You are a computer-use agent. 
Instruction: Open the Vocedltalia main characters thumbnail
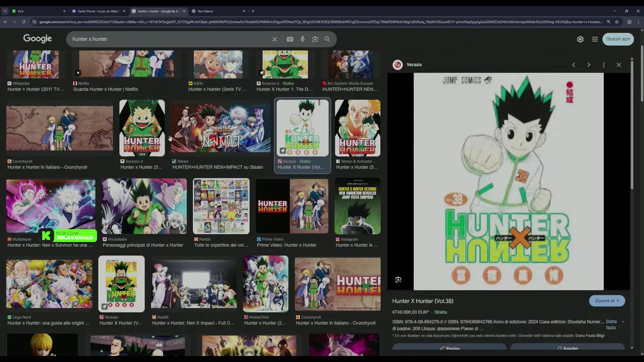point(144,206)
